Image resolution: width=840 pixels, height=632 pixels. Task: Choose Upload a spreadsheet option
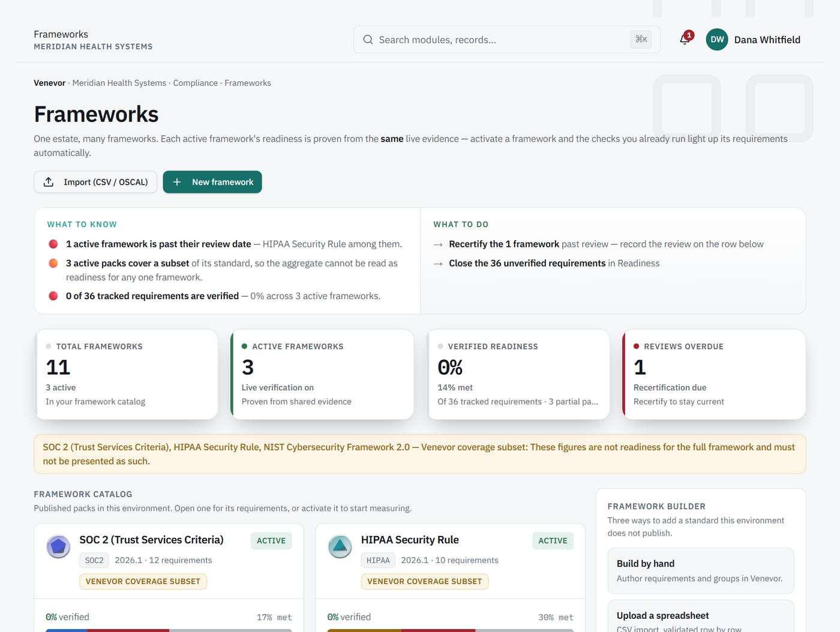[x=701, y=616]
